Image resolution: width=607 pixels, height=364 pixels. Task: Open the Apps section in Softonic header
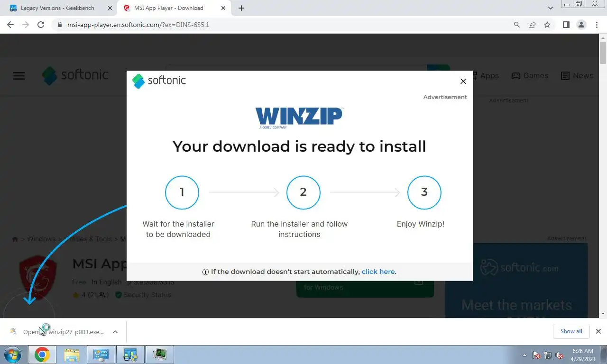tap(485, 76)
